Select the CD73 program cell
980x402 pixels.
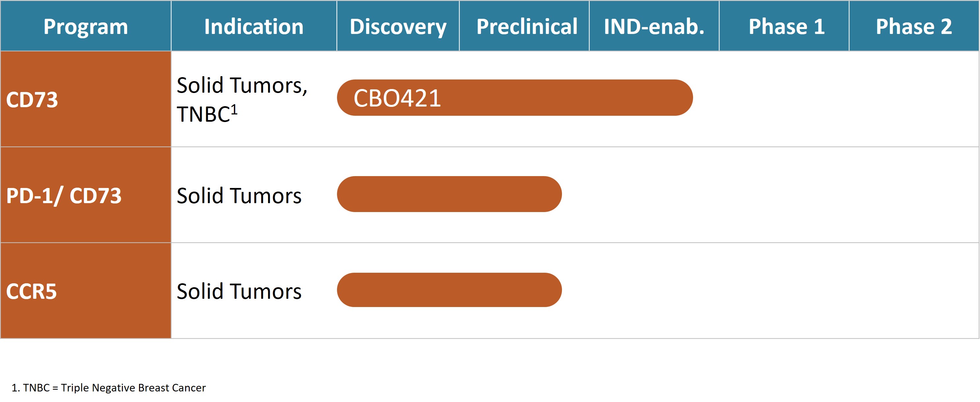click(x=86, y=99)
